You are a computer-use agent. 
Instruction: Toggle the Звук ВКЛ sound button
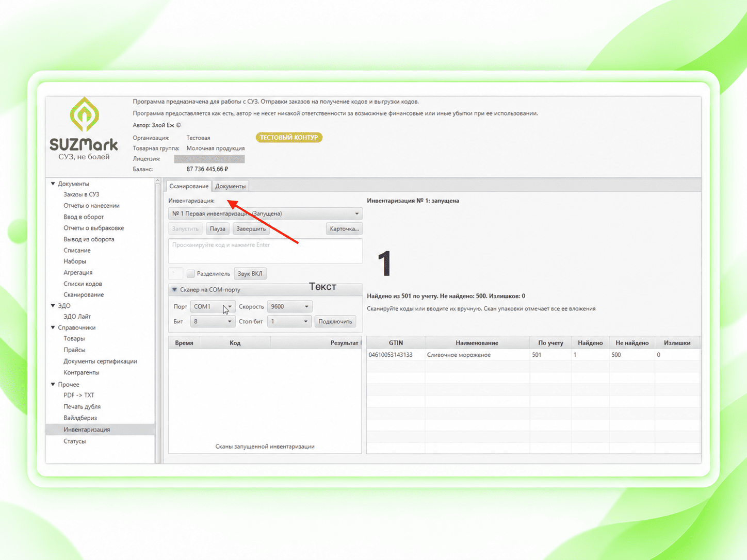(250, 274)
